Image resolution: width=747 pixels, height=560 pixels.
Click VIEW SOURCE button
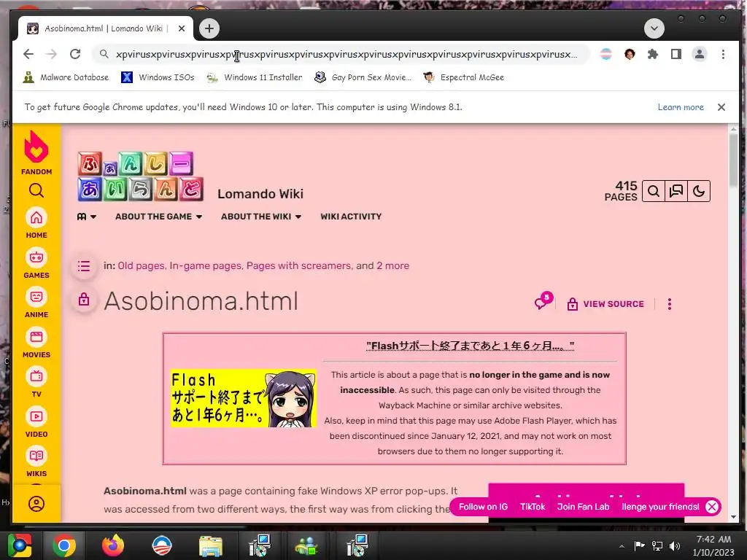click(x=605, y=304)
